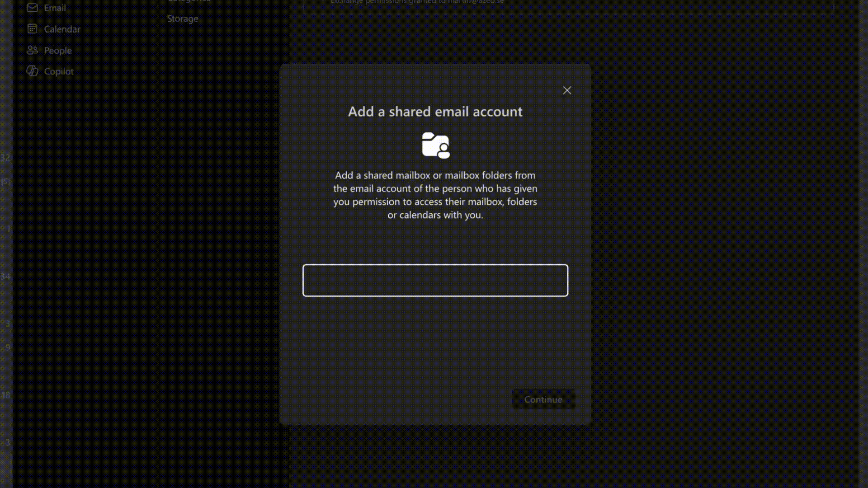Click the number 34 on left edge
Viewport: 868px width, 488px height.
[5, 276]
